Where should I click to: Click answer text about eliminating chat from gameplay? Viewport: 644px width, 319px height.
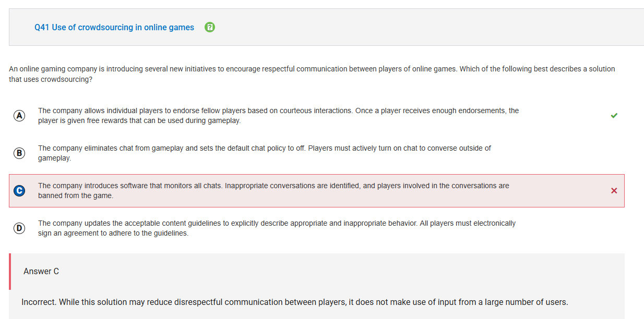click(x=265, y=153)
